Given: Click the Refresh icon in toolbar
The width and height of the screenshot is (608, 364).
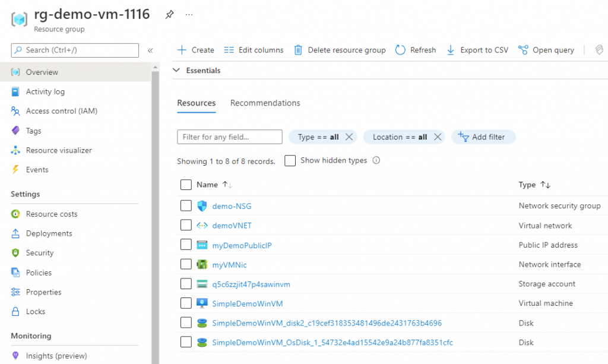Looking at the screenshot, I should [400, 50].
